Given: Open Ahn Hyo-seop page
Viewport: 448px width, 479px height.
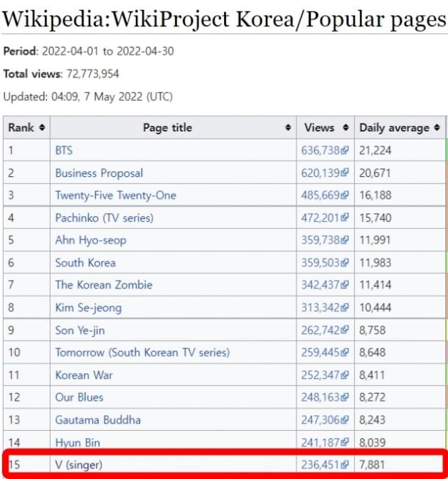Looking at the screenshot, I should point(90,240).
